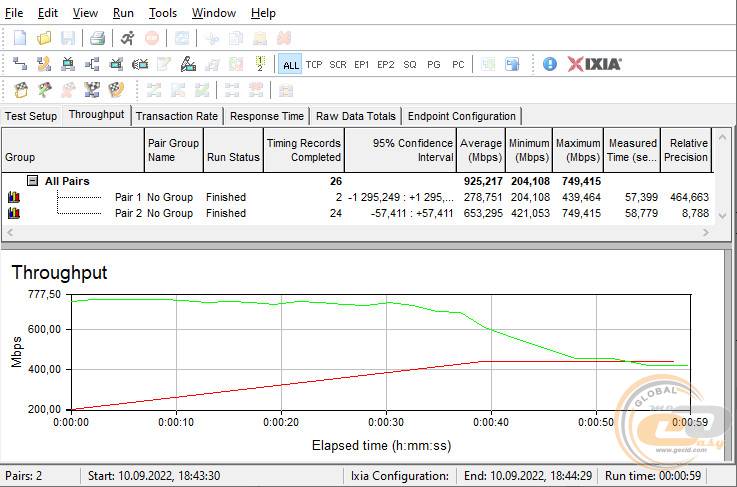
Task: Click the Average (Mbps) column header
Action: 481,150
